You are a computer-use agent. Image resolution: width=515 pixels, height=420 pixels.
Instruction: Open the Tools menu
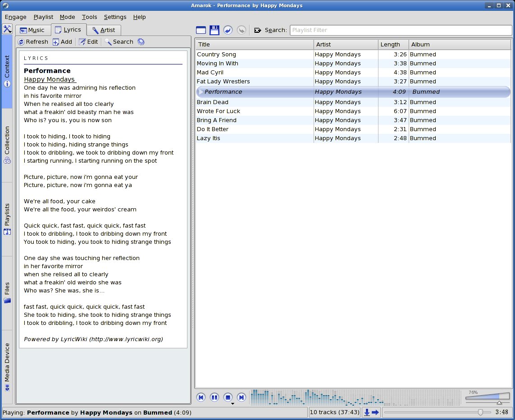89,17
